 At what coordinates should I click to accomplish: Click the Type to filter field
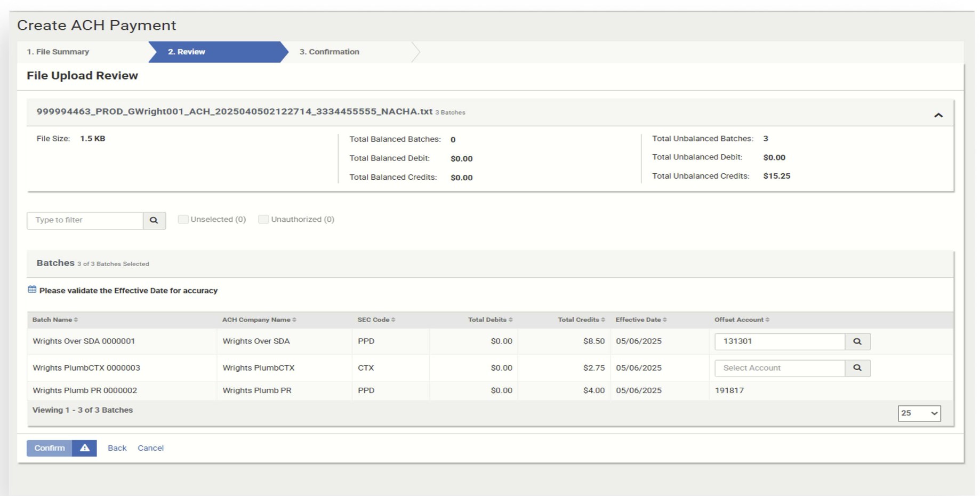tap(85, 220)
